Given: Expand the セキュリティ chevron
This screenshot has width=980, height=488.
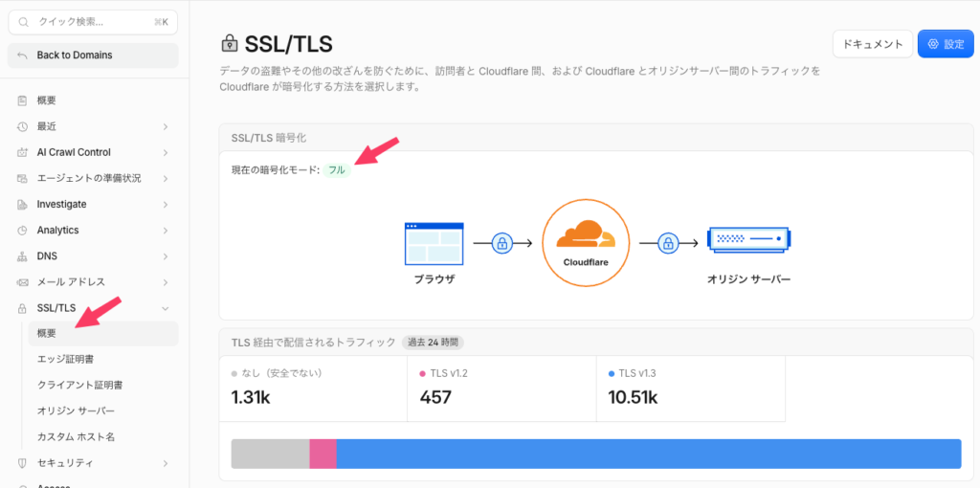Looking at the screenshot, I should tap(166, 463).
